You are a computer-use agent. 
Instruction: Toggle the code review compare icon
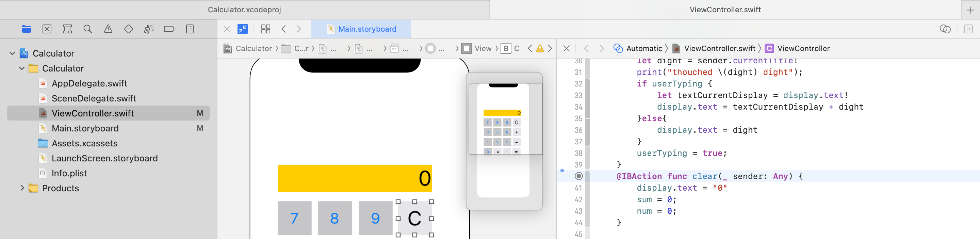[x=945, y=29]
